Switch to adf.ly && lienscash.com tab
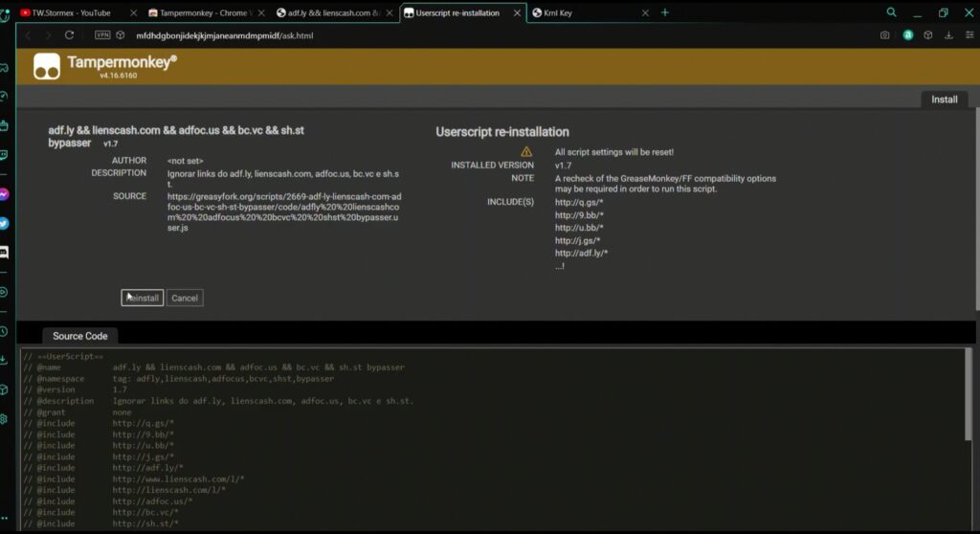Image resolution: width=980 pixels, height=534 pixels. pos(334,12)
